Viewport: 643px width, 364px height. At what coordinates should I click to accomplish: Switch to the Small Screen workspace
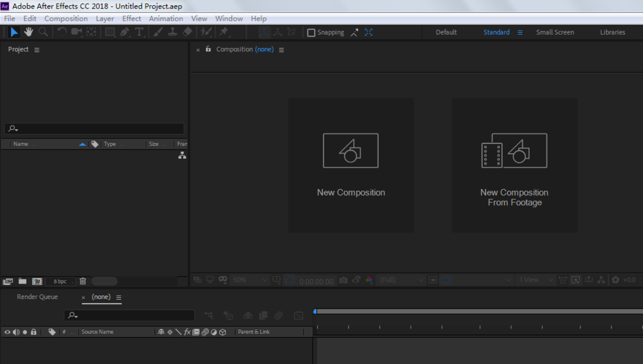tap(555, 32)
